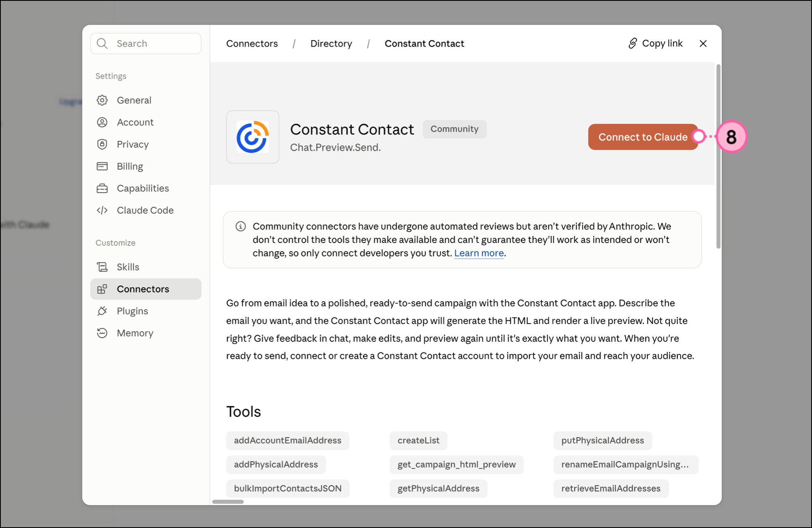The height and width of the screenshot is (528, 812).
Task: Follow the Learn more link
Action: click(x=479, y=253)
